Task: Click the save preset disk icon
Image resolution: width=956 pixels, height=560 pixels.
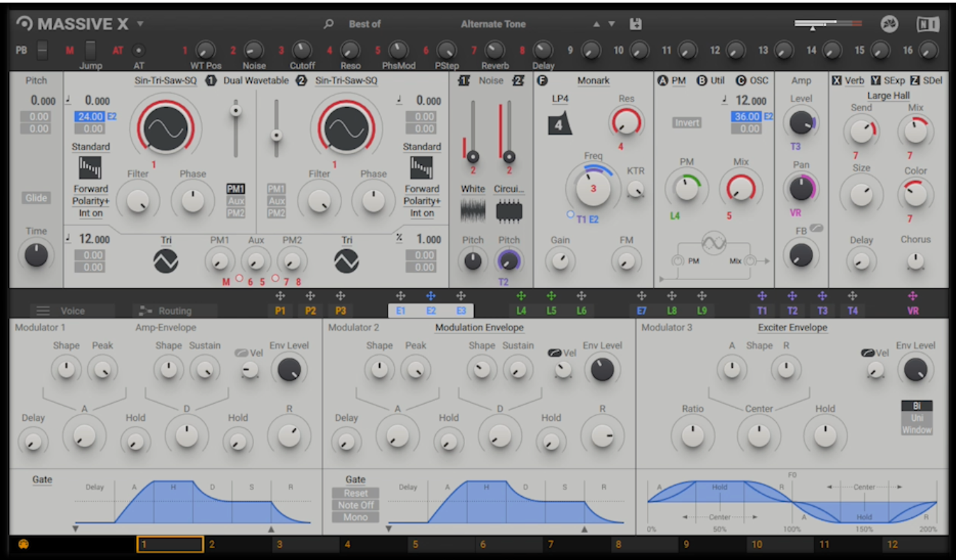Action: point(636,22)
